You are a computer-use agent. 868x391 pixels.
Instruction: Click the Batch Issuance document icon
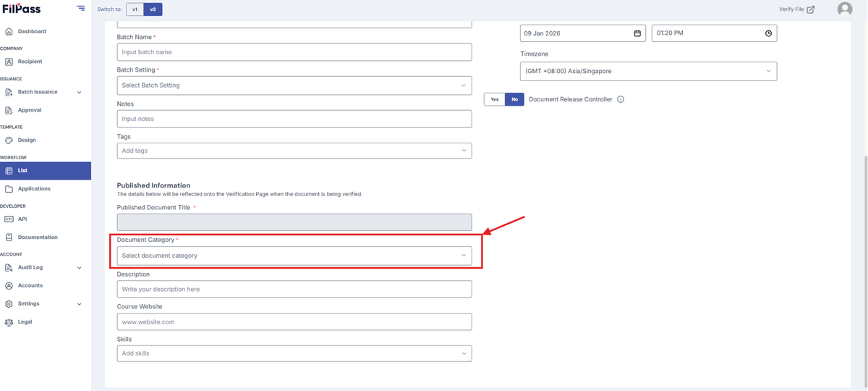(9, 92)
